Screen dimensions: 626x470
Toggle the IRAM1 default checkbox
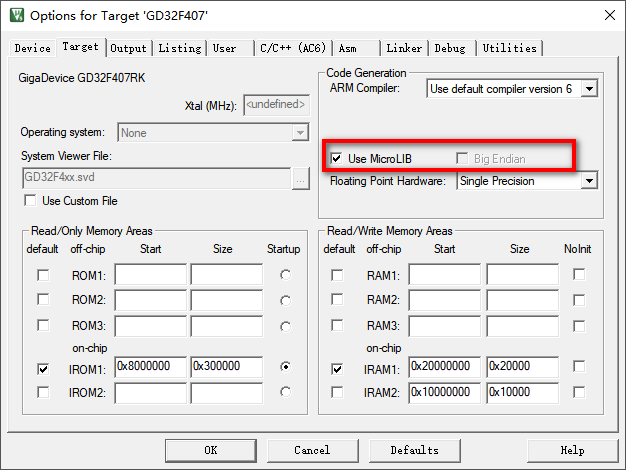[337, 369]
